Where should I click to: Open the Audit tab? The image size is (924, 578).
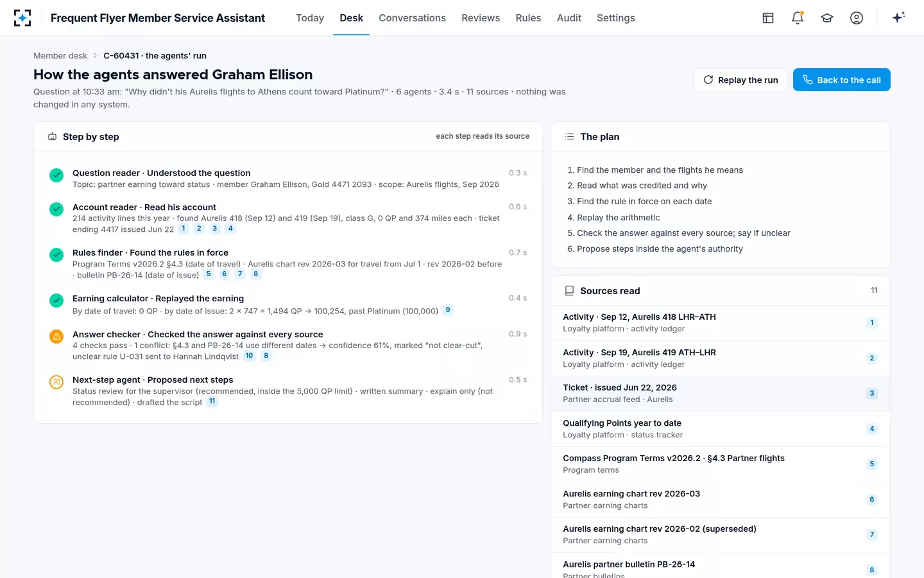(x=569, y=18)
